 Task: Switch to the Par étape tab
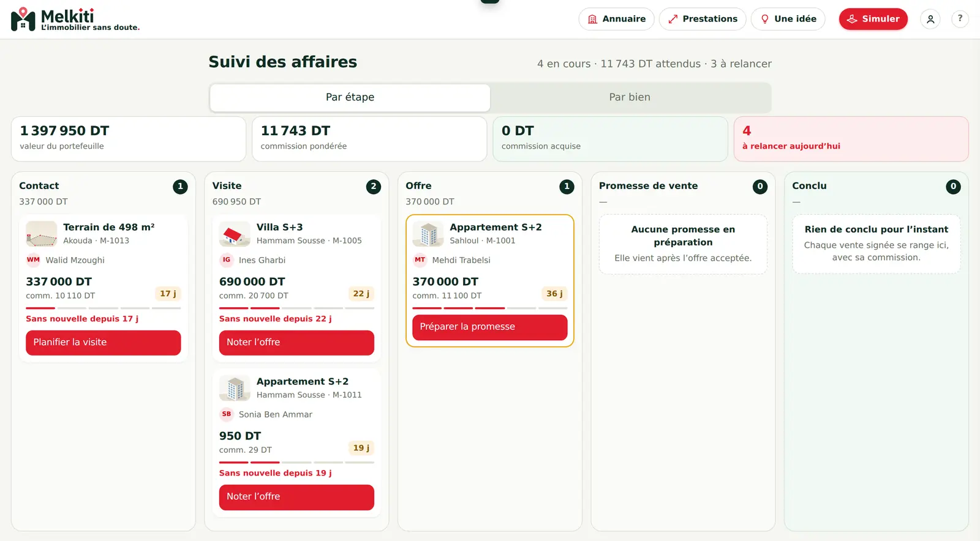tap(350, 97)
